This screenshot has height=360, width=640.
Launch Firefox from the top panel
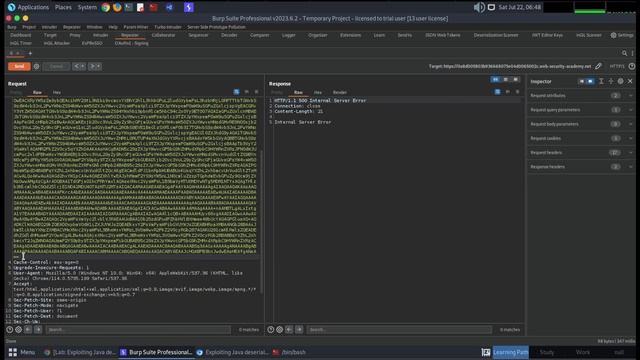(117, 7)
